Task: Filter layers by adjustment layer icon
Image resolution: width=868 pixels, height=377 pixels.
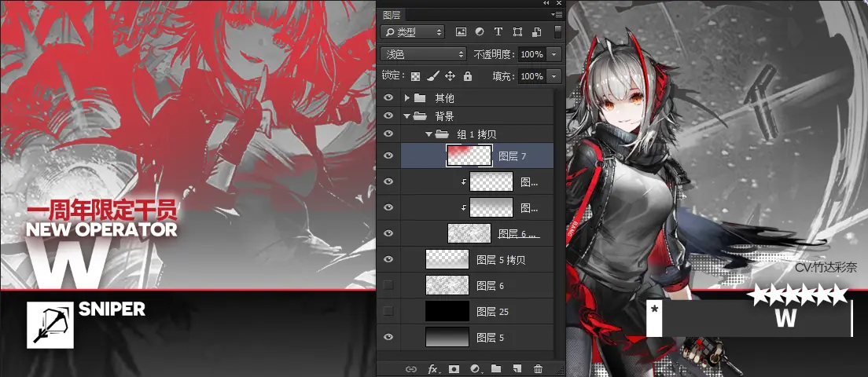Action: pyautogui.click(x=480, y=32)
